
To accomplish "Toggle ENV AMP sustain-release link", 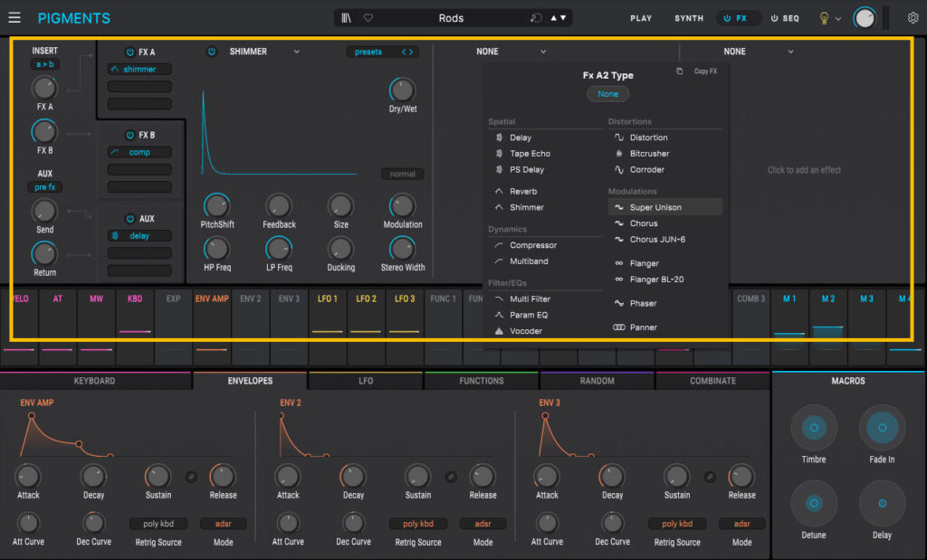I will coord(191,476).
